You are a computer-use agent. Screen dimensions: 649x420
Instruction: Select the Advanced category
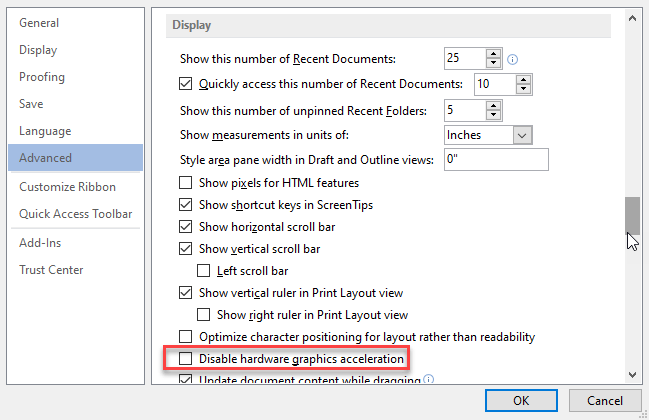[75, 158]
